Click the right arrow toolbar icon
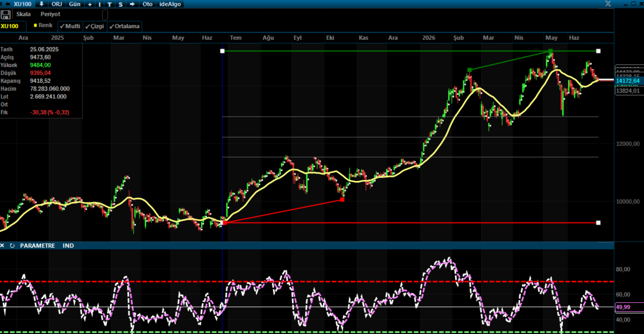The height and width of the screenshot is (334, 644). click(x=132, y=4)
